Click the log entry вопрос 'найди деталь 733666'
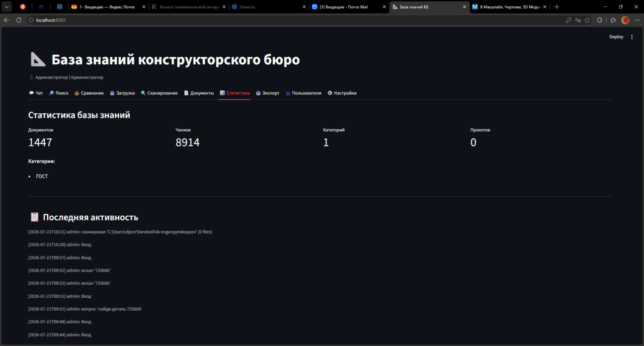Image resolution: width=644 pixels, height=346 pixels. coord(85,309)
